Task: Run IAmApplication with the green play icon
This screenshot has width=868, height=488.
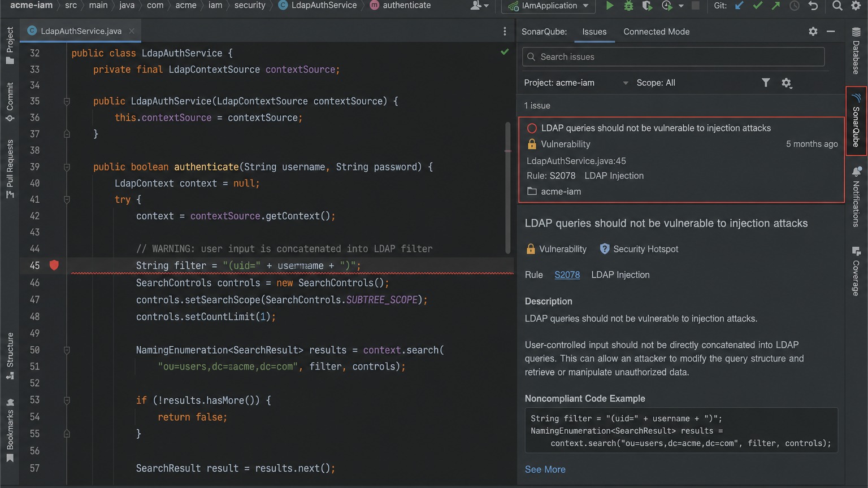Action: coord(609,6)
